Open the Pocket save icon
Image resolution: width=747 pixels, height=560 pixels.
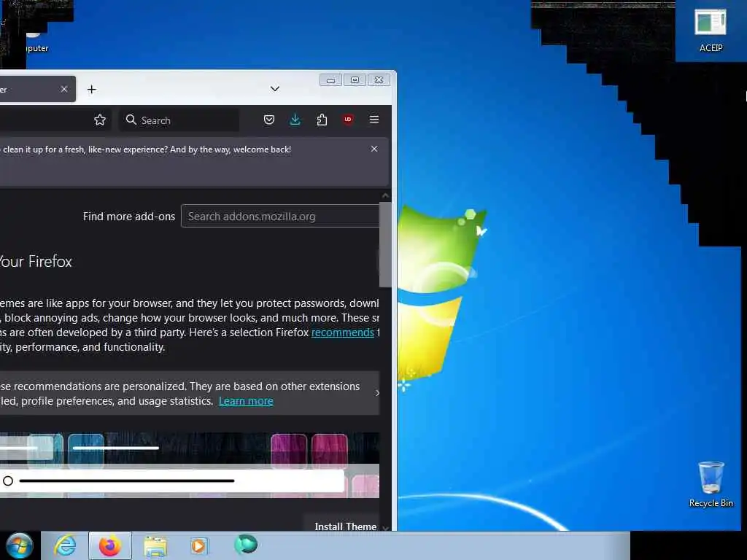pos(269,120)
